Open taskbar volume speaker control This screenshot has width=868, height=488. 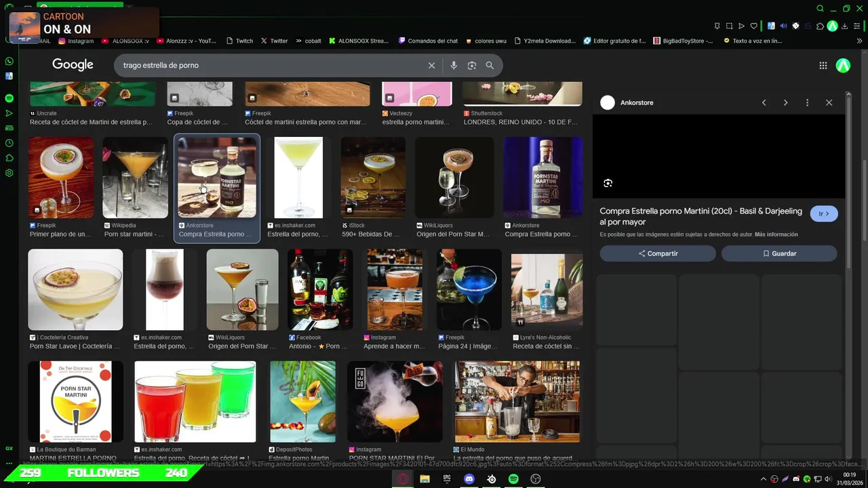click(827, 479)
